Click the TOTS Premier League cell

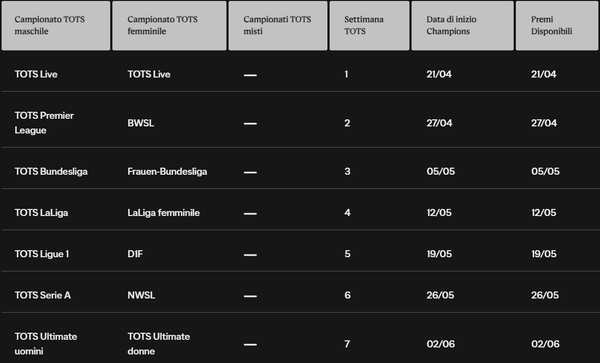pos(44,123)
